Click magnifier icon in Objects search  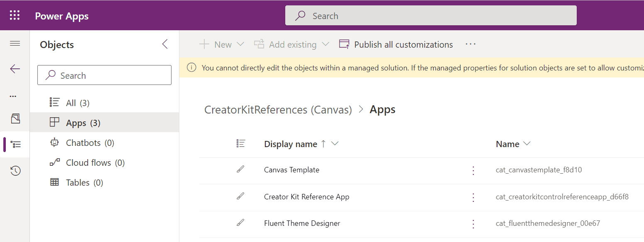tap(51, 75)
